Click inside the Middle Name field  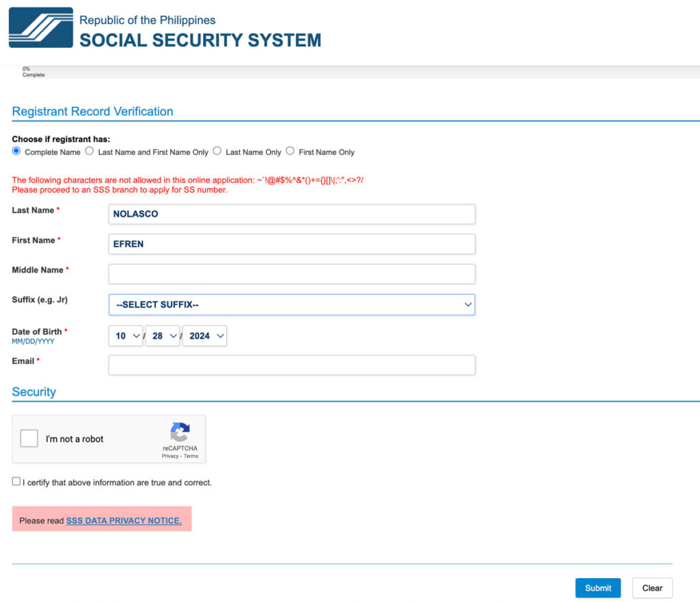pos(292,273)
